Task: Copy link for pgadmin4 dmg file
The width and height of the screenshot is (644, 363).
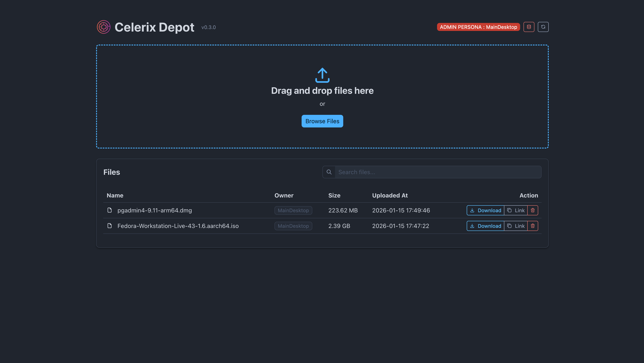Action: coord(515,210)
